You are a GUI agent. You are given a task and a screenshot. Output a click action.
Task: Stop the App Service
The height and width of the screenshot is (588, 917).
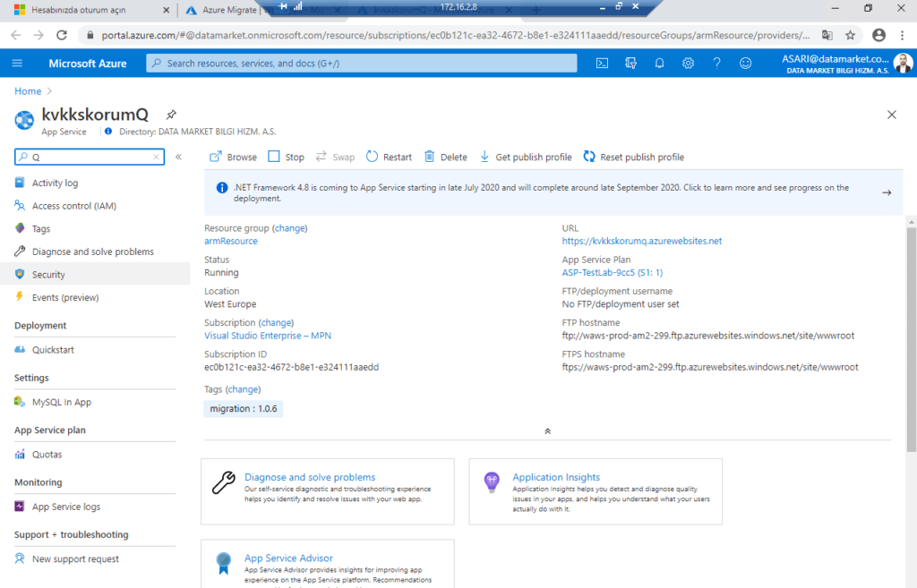pyautogui.click(x=287, y=157)
